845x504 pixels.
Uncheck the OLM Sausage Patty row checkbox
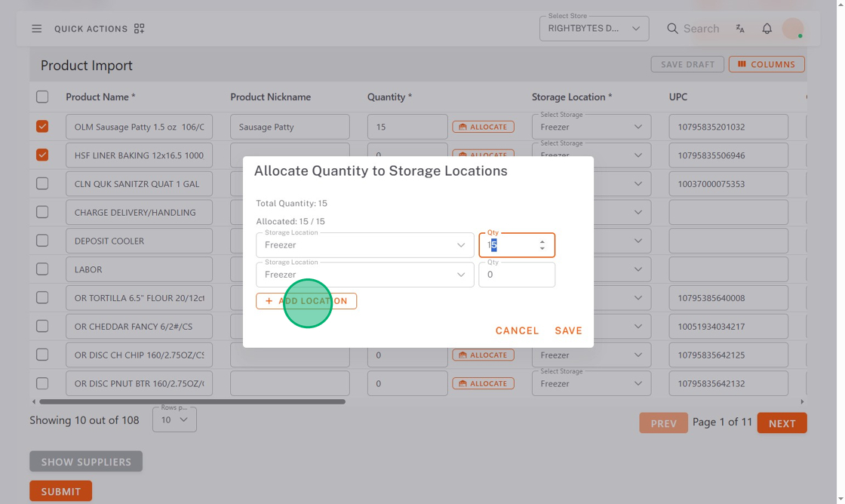[42, 127]
